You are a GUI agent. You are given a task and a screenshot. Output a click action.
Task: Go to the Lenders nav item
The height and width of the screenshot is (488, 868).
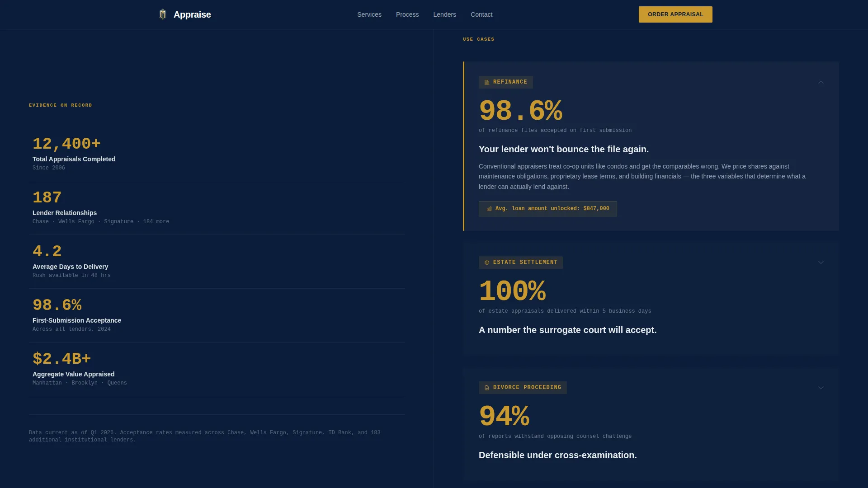click(x=444, y=14)
